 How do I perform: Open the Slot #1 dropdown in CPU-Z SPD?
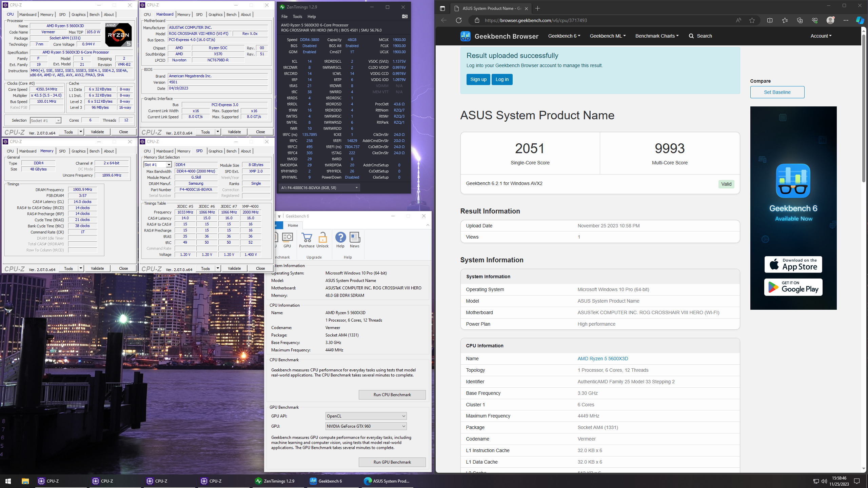point(158,165)
